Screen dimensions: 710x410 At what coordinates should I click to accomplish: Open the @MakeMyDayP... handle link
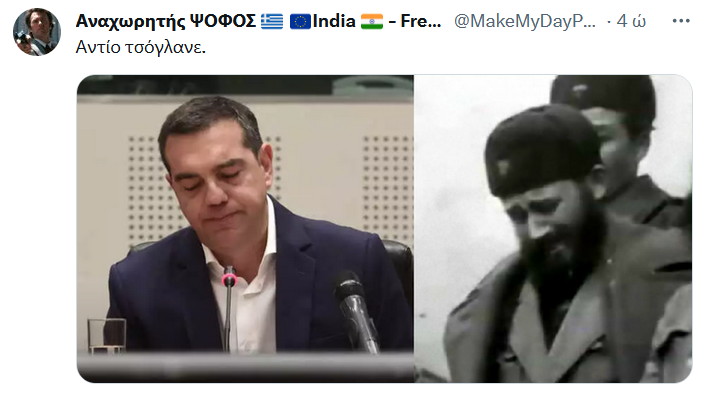[x=525, y=21]
